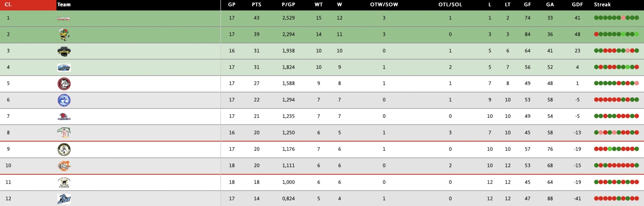
Task: Select the blue circular logo in row 6
Action: [x=64, y=100]
